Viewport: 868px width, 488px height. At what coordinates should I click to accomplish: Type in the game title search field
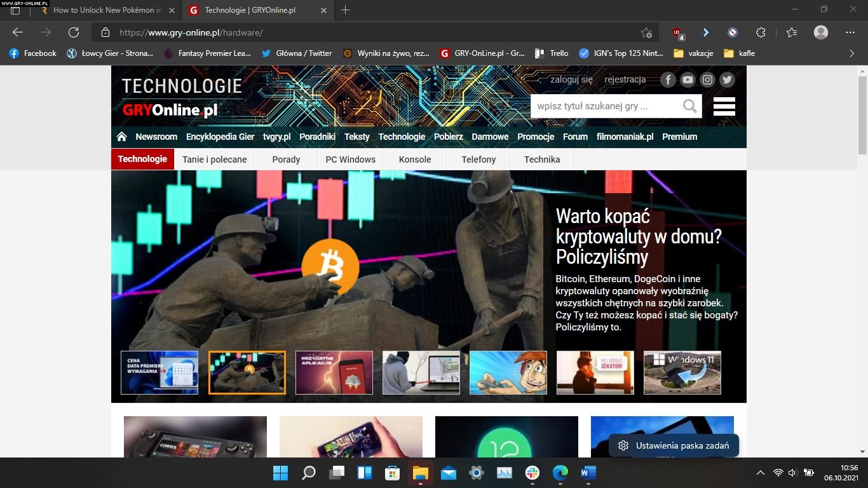604,106
